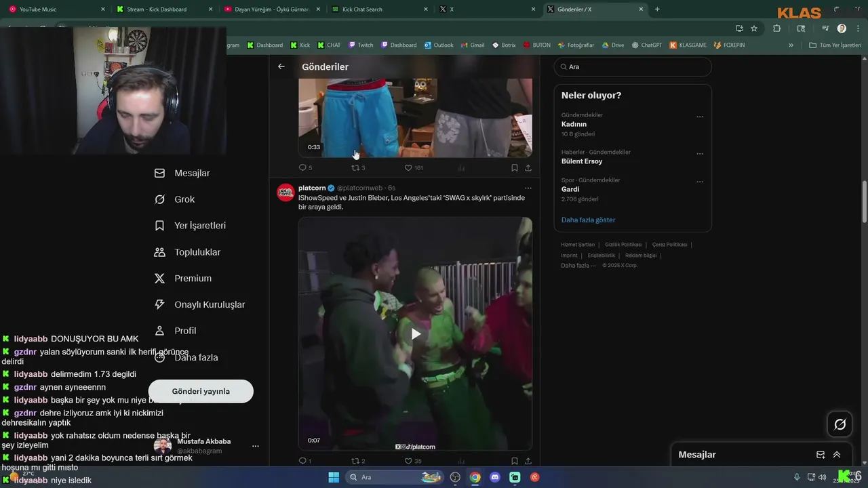Open options for Bülent Ersoy trend
The width and height of the screenshot is (868, 488).
(x=700, y=154)
